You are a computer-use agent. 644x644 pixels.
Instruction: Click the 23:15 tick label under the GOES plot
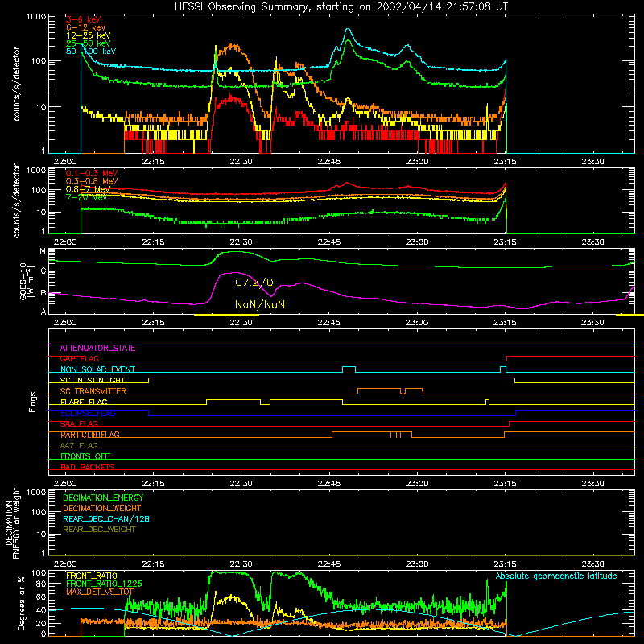click(505, 323)
